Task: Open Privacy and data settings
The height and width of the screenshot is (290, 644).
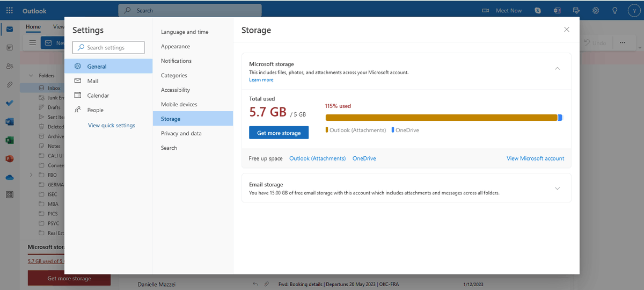Action: click(x=193, y=134)
